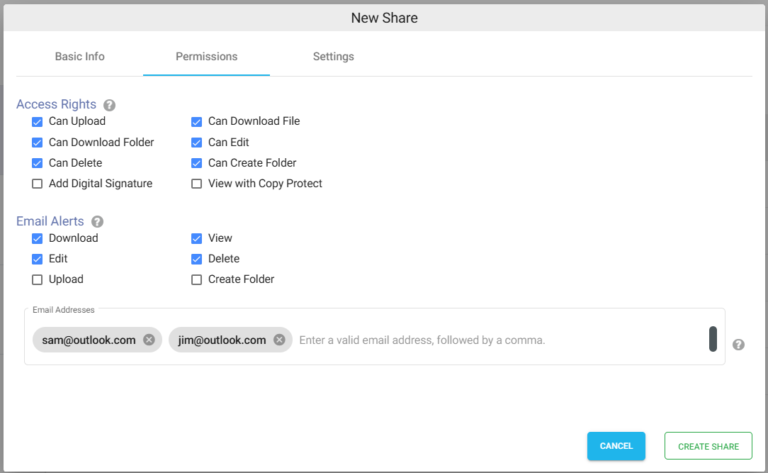Toggle the Delete email alert checkbox

[196, 259]
